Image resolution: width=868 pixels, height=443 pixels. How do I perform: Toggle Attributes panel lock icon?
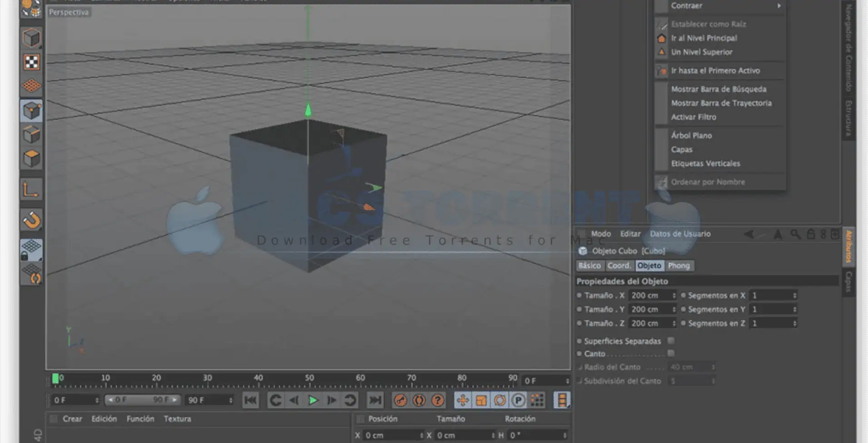810,234
